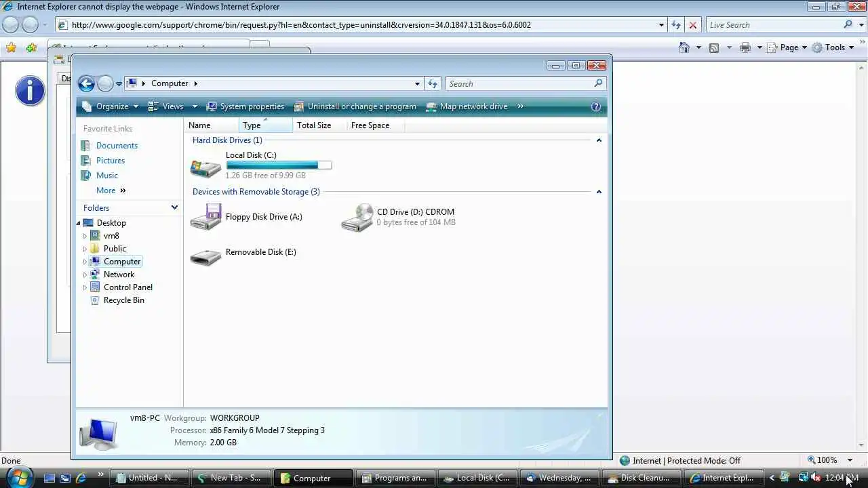Screen dimensions: 868x488
Task: Click Internet Explorer refresh icon
Action: click(675, 25)
